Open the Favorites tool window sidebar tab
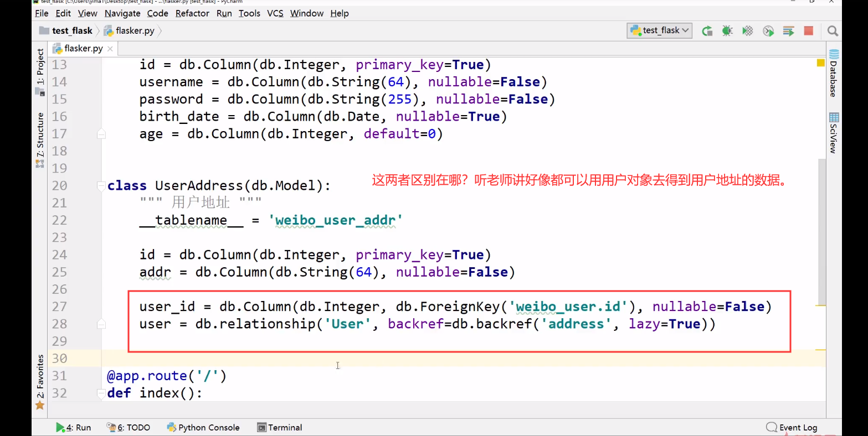Image resolution: width=868 pixels, height=436 pixels. point(40,382)
